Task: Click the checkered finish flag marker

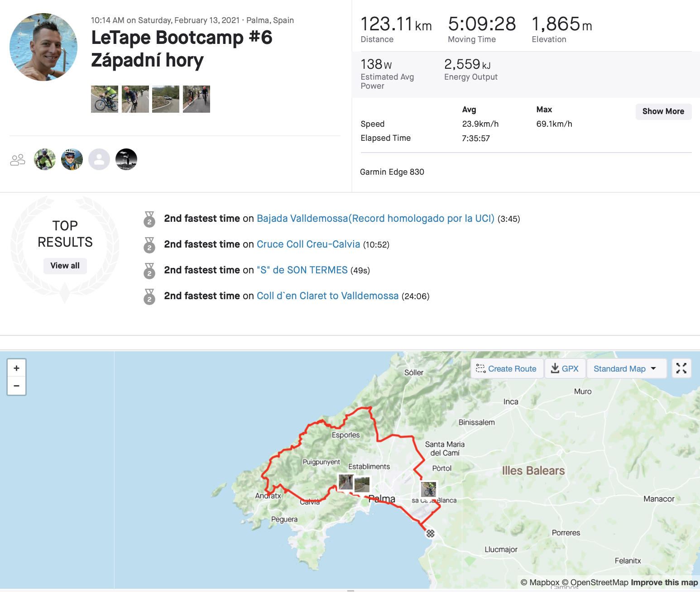Action: [x=430, y=533]
